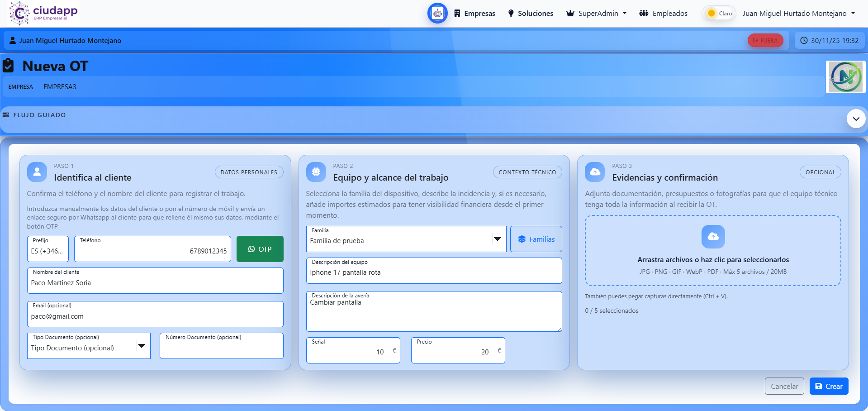Toggle the Claro theme switch
This screenshot has height=411, width=868.
pyautogui.click(x=718, y=13)
